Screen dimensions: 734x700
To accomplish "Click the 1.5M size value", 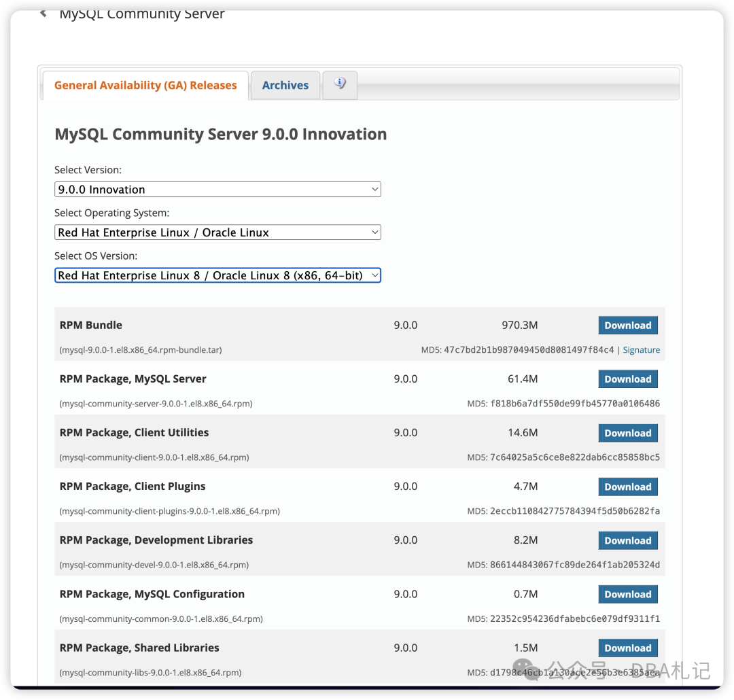I will 525,648.
